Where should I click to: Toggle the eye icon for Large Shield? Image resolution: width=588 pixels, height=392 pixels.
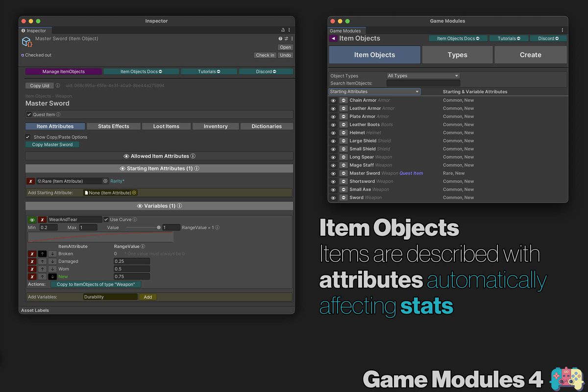(x=333, y=141)
